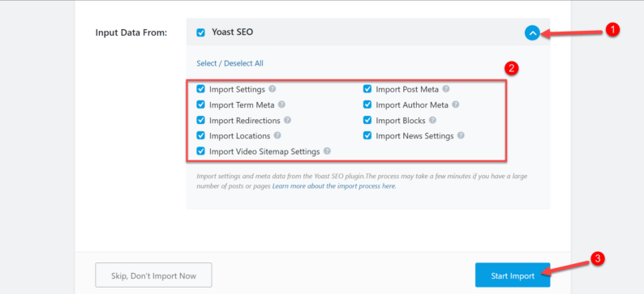Click the Select / Deselect All link
The height and width of the screenshot is (294, 644).
coord(230,63)
